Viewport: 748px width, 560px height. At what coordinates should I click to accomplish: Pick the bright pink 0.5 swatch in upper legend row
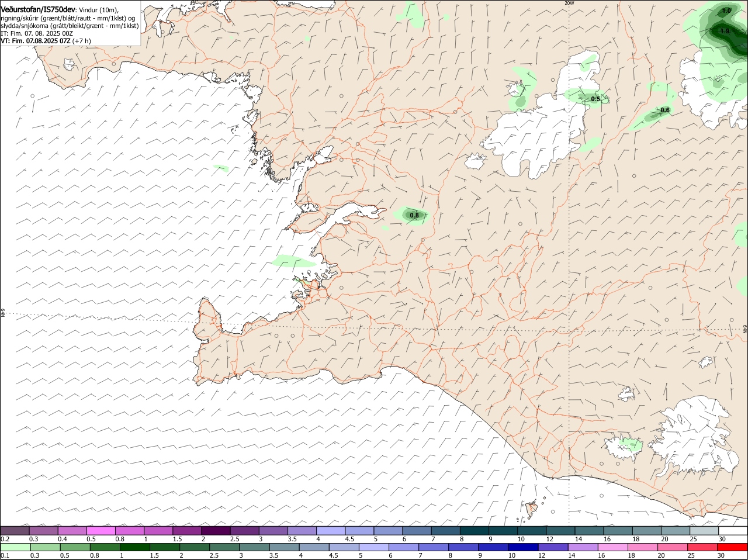click(101, 530)
